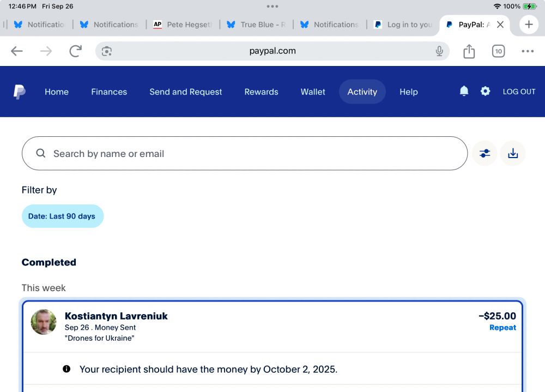Activate voice search microphone in address bar
The image size is (545, 392).
tap(439, 51)
